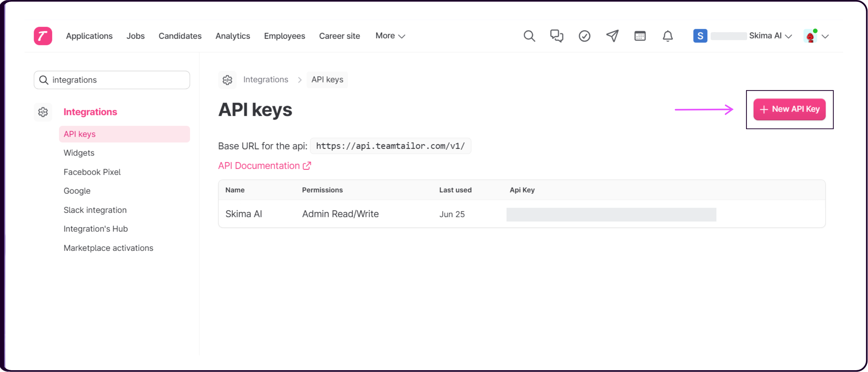Open Candidates page

coord(180,36)
